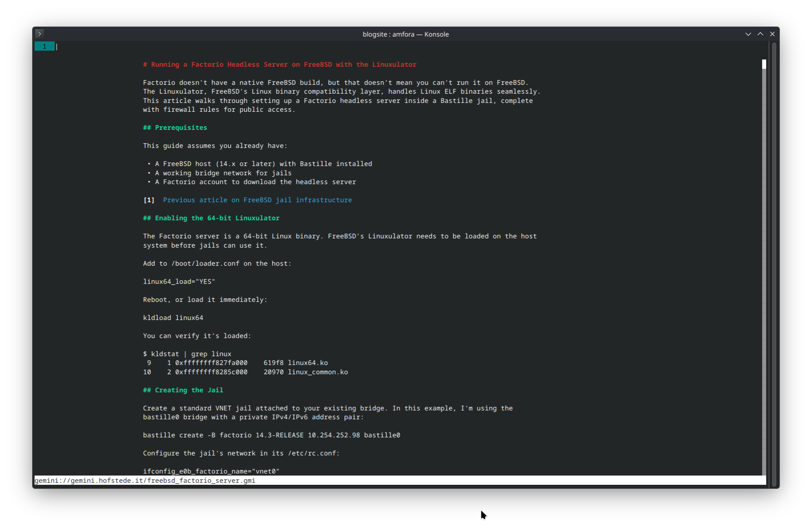Close the Konsole window
Viewport: 812px width, 527px height.
[772, 34]
